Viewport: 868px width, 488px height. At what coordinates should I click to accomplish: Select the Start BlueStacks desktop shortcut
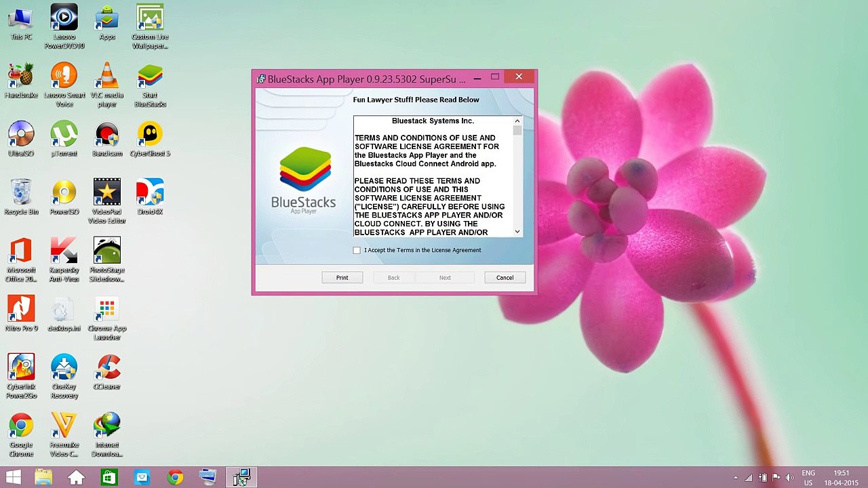tap(150, 85)
